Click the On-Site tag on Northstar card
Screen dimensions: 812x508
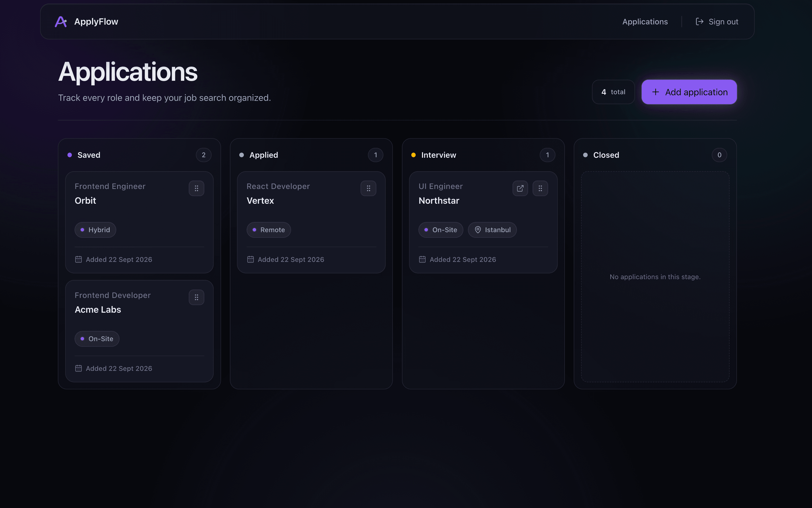click(x=441, y=230)
